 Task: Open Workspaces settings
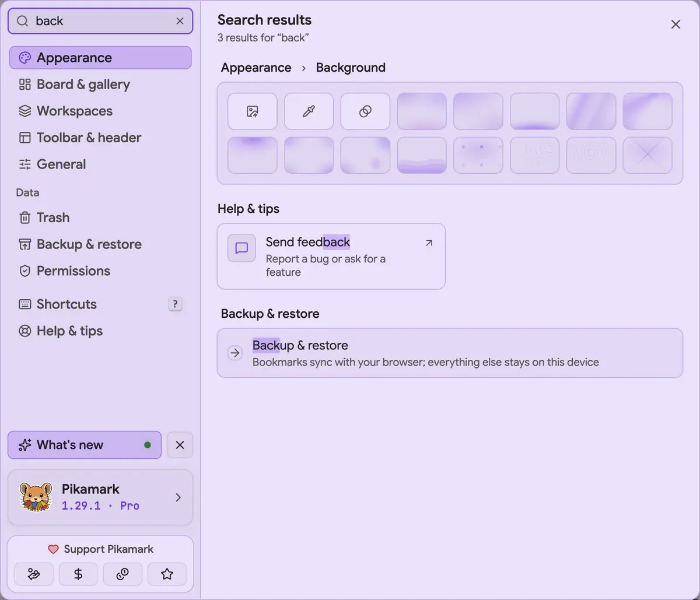(100, 111)
